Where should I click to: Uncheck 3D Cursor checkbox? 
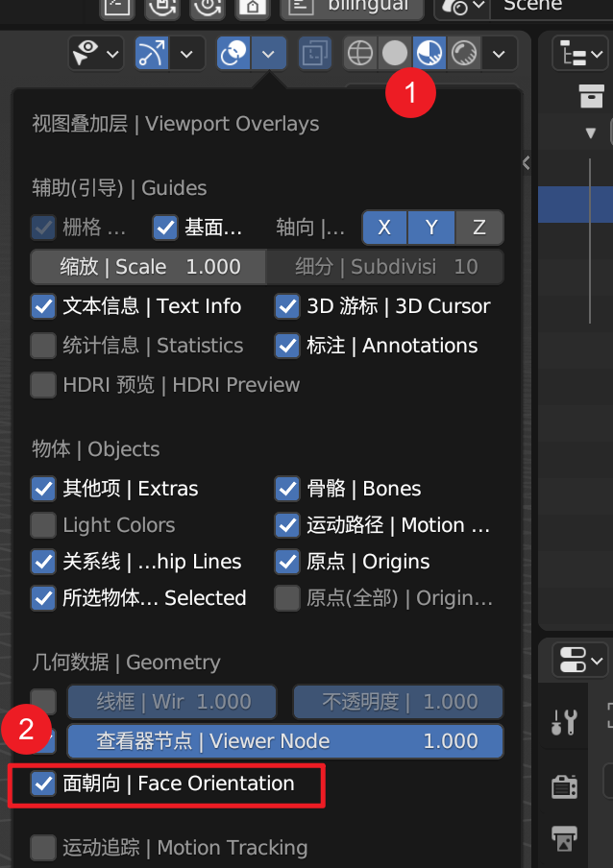click(x=287, y=306)
